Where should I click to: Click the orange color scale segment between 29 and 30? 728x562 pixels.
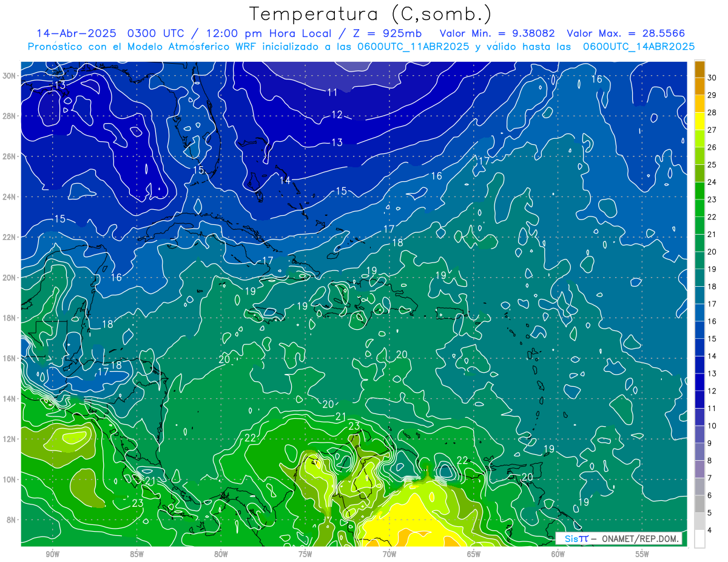699,86
